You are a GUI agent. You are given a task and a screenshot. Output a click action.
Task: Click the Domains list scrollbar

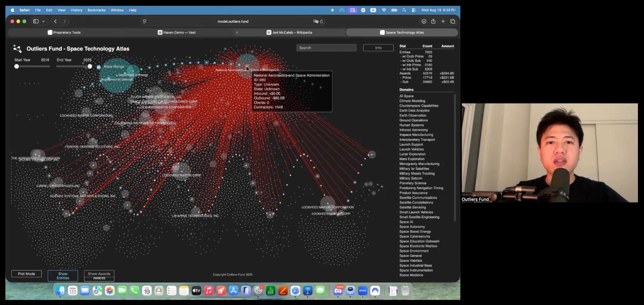[x=455, y=158]
